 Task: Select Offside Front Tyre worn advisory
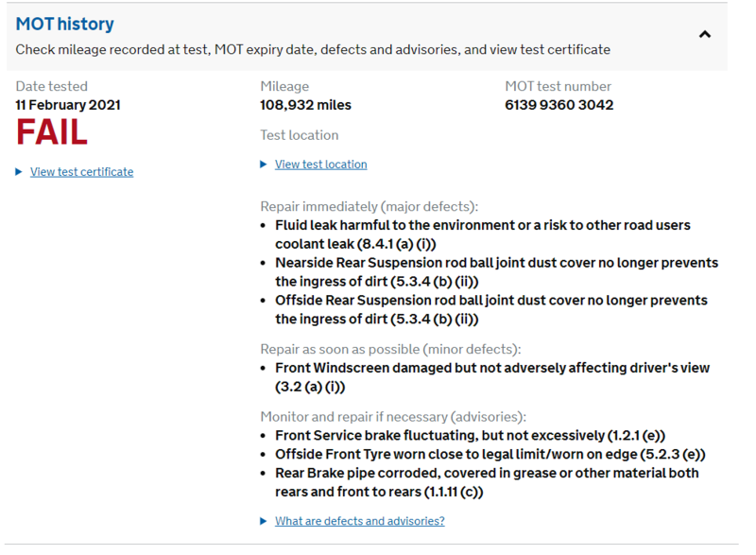pos(490,455)
